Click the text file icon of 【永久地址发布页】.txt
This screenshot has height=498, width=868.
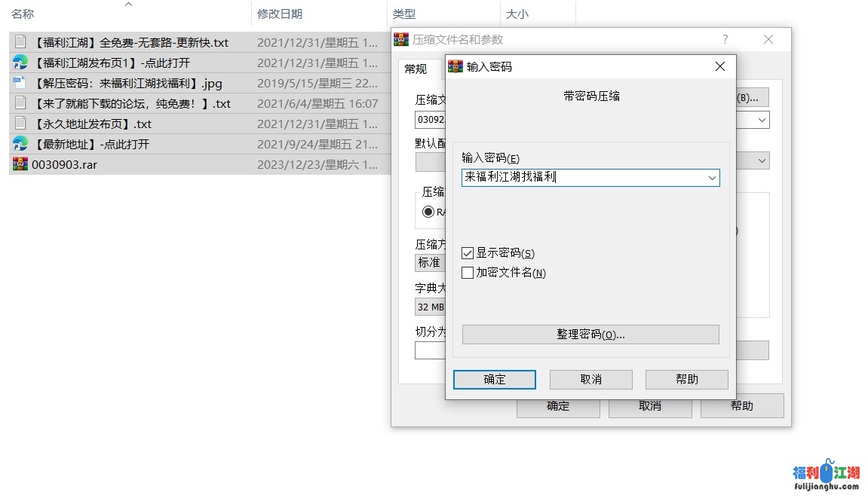20,123
